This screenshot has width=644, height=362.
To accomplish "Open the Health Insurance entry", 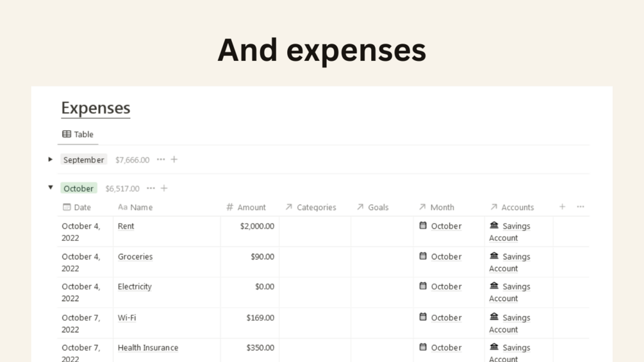I will [x=148, y=348].
